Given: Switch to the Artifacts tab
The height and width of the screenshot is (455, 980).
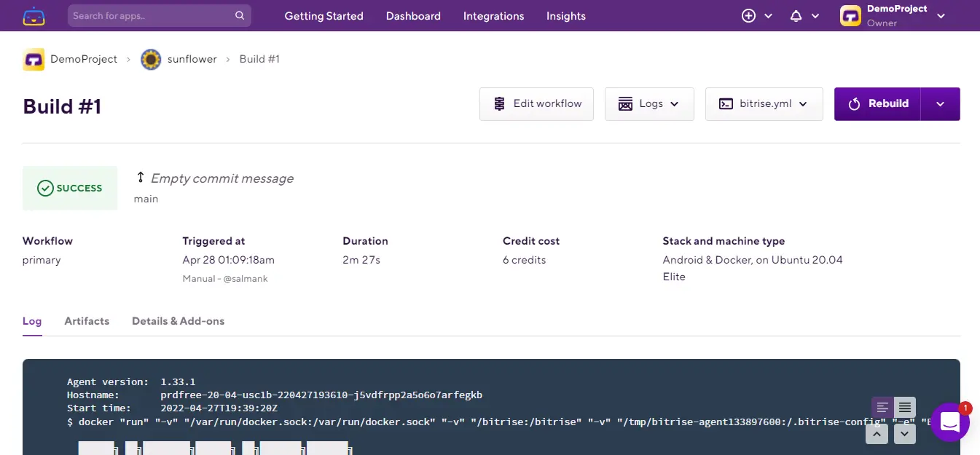Looking at the screenshot, I should coord(87,321).
